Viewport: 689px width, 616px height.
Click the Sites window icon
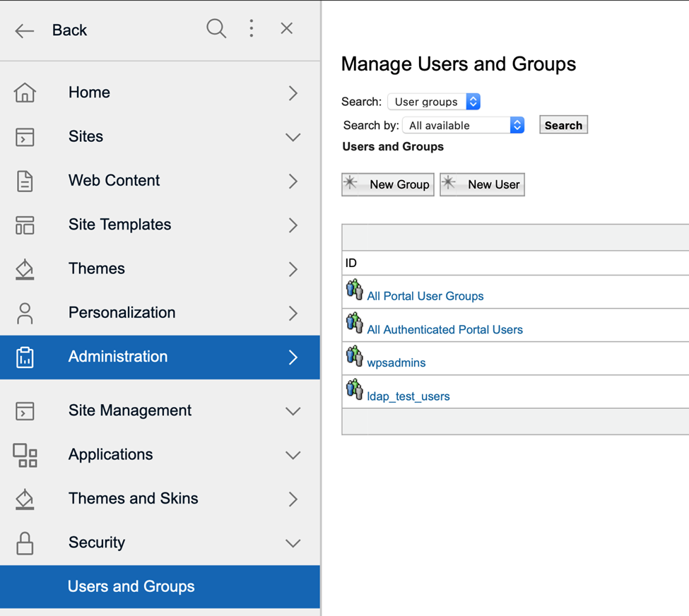click(25, 136)
